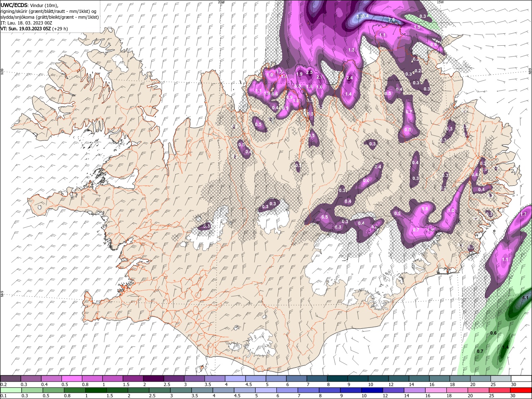Select the 3.5 gray-blue swatch in the rain legend row
Image resolution: width=532 pixels, height=399 pixels.
pos(202,390)
